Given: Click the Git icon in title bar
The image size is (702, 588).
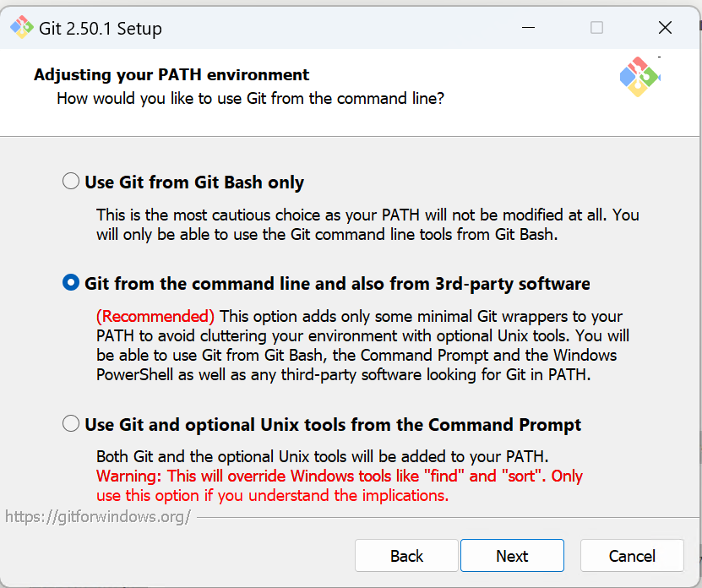Looking at the screenshot, I should coord(21,27).
